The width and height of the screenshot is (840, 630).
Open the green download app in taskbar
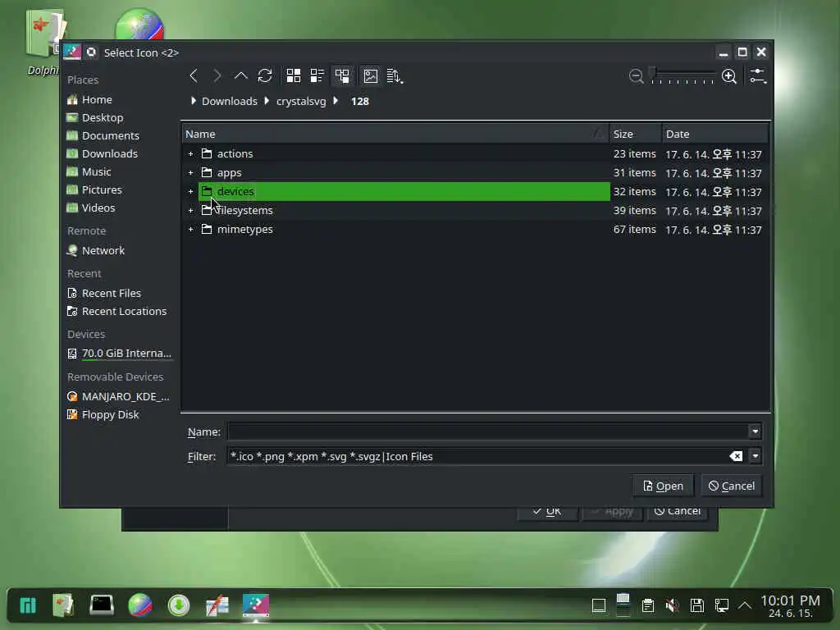tap(178, 605)
